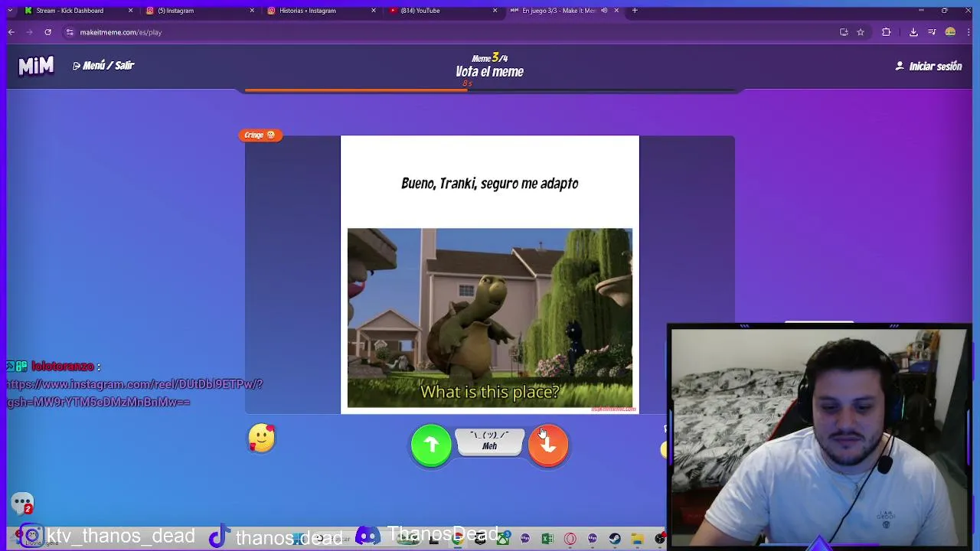Click the meme caption text

tap(490, 184)
